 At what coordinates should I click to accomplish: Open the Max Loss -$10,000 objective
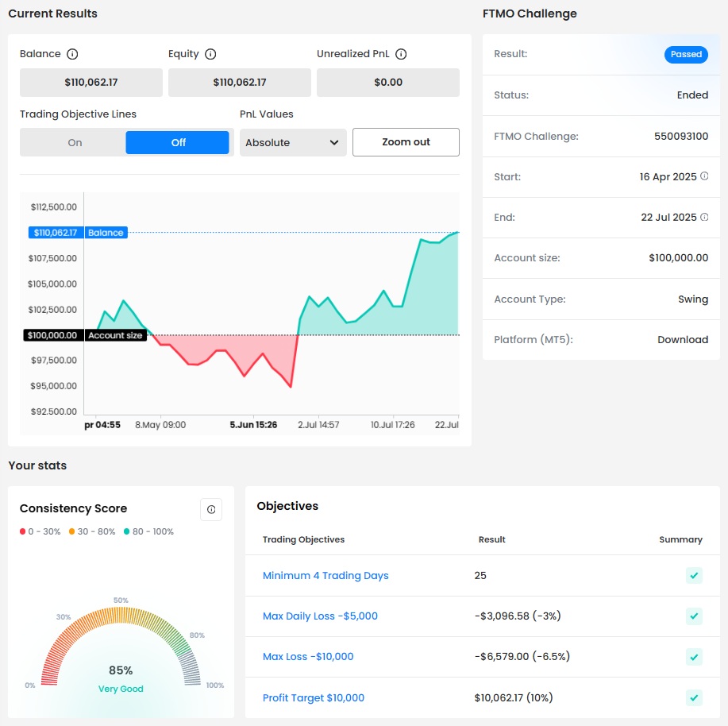point(308,657)
